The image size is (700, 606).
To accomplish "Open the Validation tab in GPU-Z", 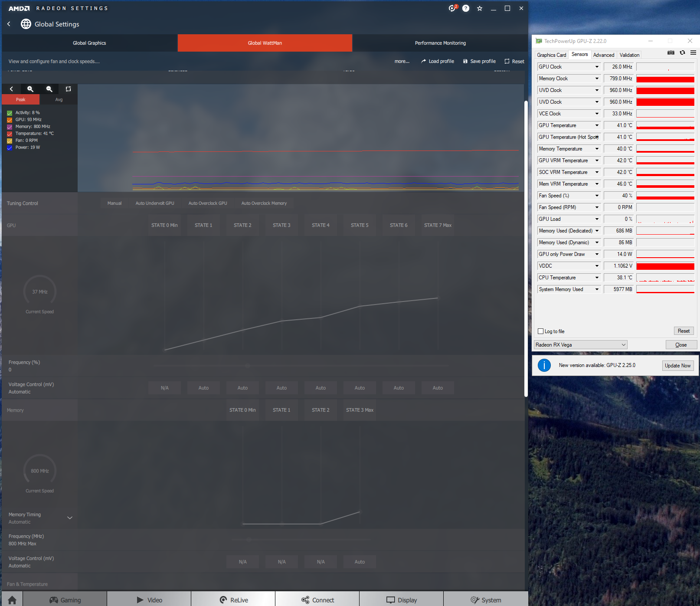I will pyautogui.click(x=629, y=55).
